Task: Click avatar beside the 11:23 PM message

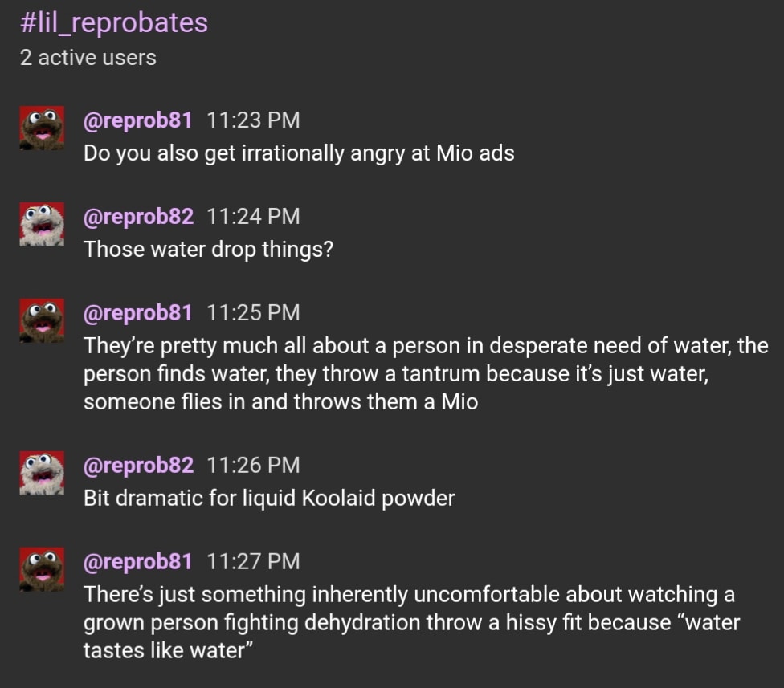Action: 42,128
